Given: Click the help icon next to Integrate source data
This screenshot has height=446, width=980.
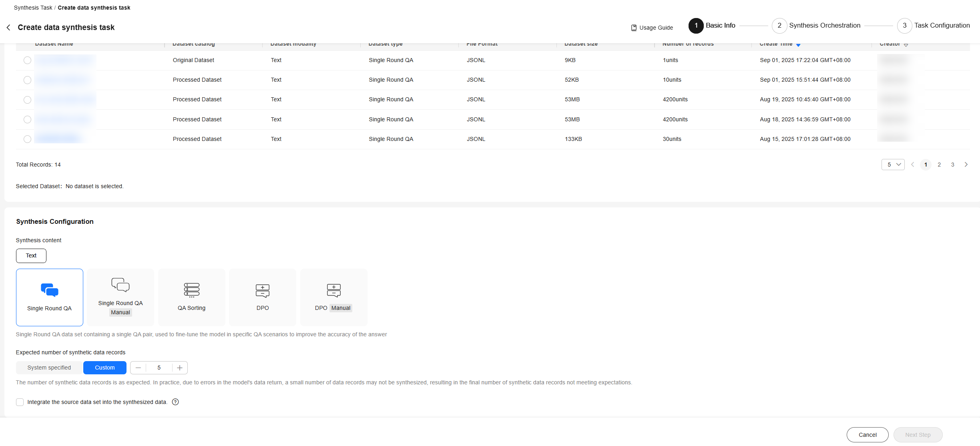Looking at the screenshot, I should [x=175, y=402].
